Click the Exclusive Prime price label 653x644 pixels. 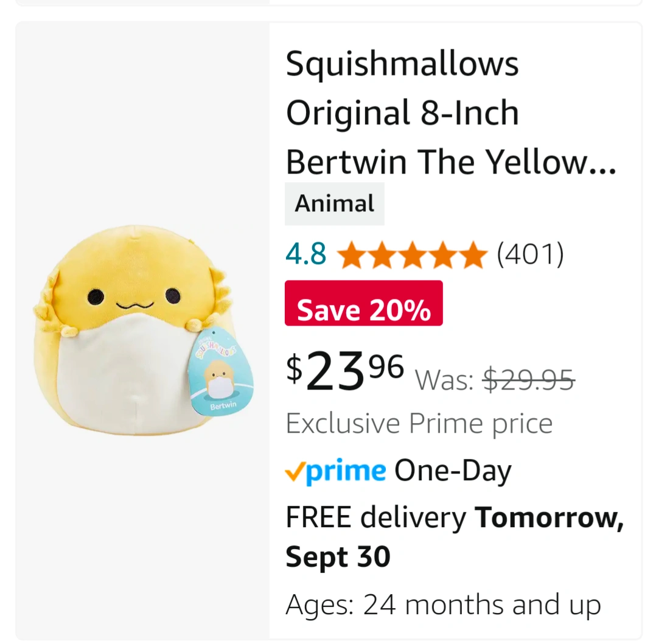point(419,424)
